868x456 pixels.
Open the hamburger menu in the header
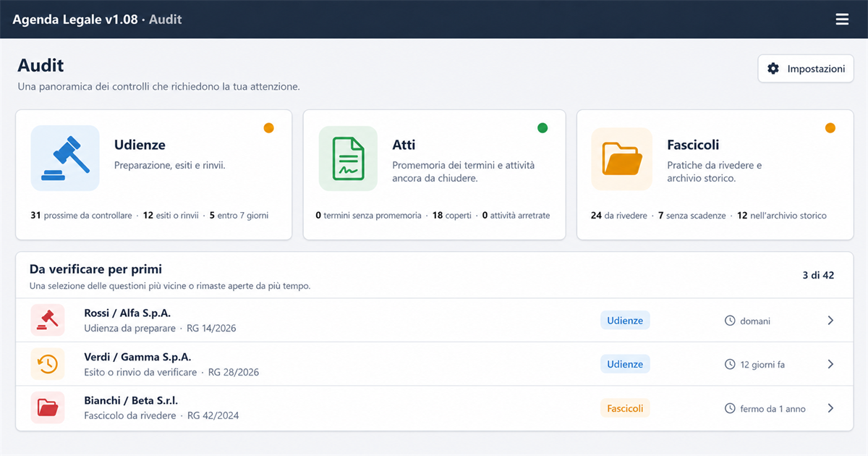click(842, 20)
